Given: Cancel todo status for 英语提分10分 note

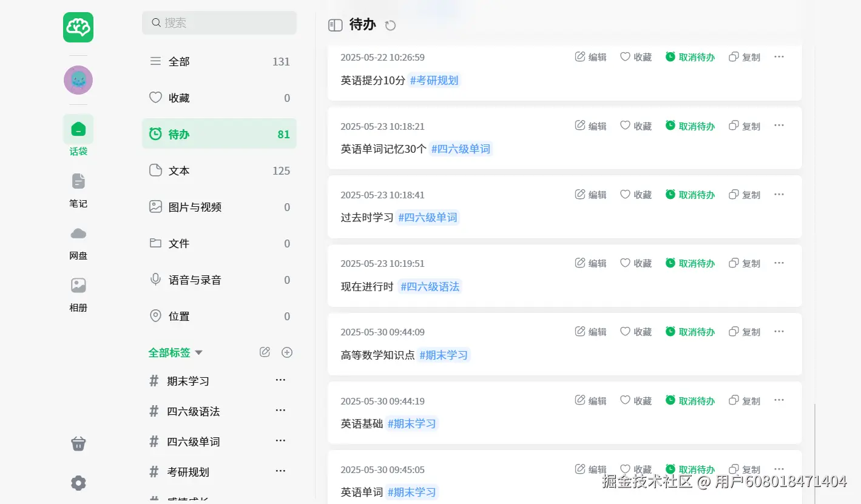Looking at the screenshot, I should tap(690, 57).
